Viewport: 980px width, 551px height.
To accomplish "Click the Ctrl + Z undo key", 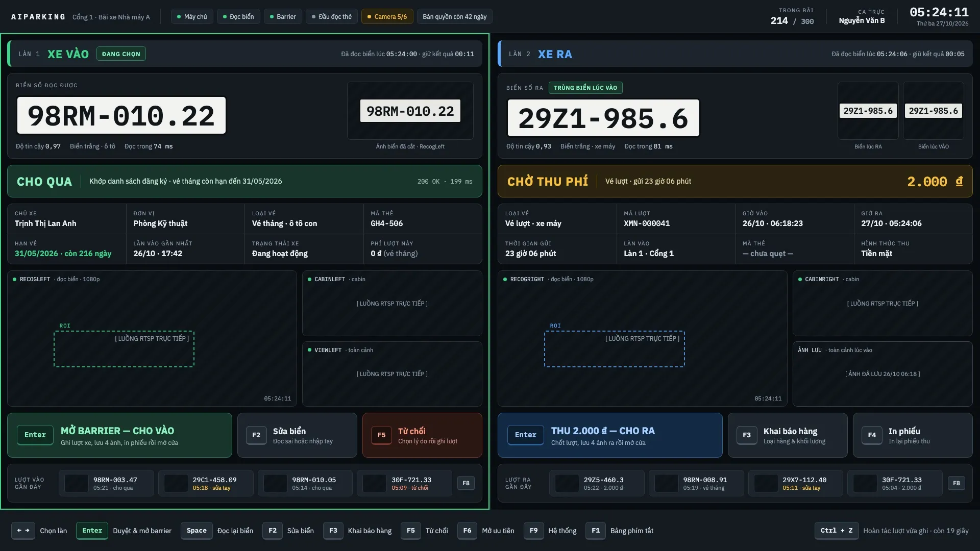I will tap(837, 531).
